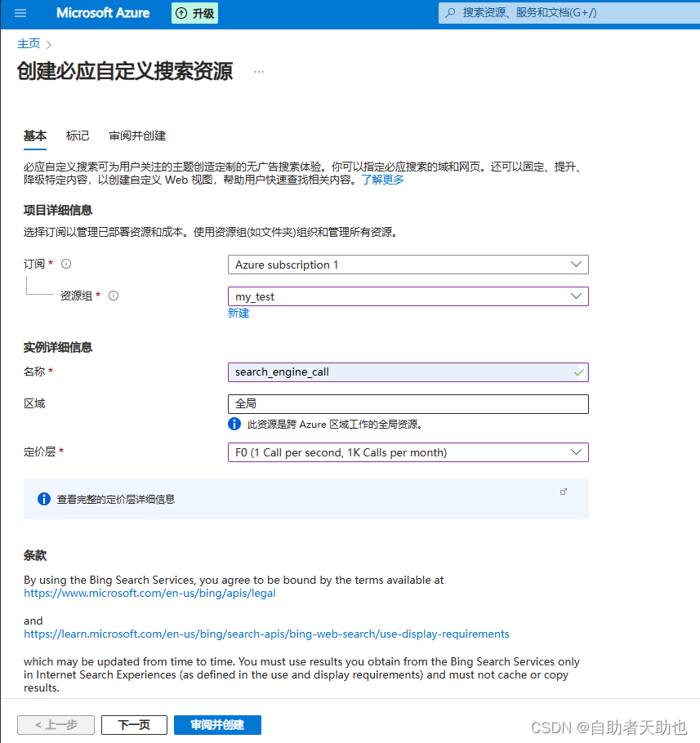Switch to the 基本 tab

(x=35, y=136)
